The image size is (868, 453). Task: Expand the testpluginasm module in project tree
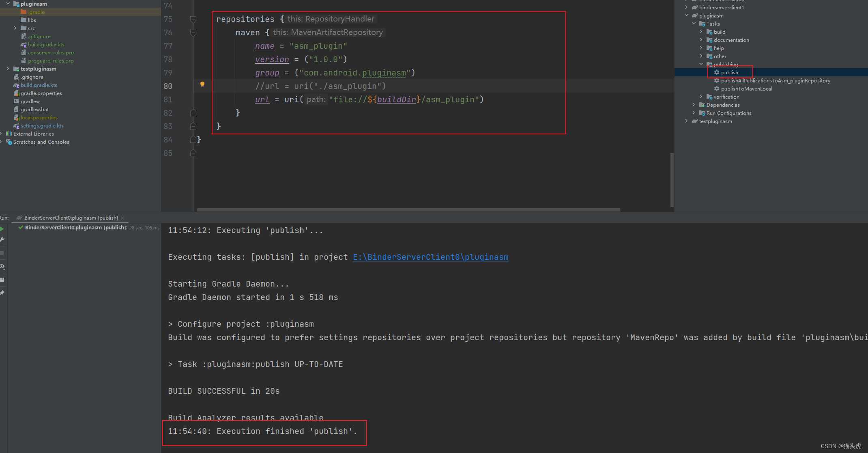click(x=8, y=69)
